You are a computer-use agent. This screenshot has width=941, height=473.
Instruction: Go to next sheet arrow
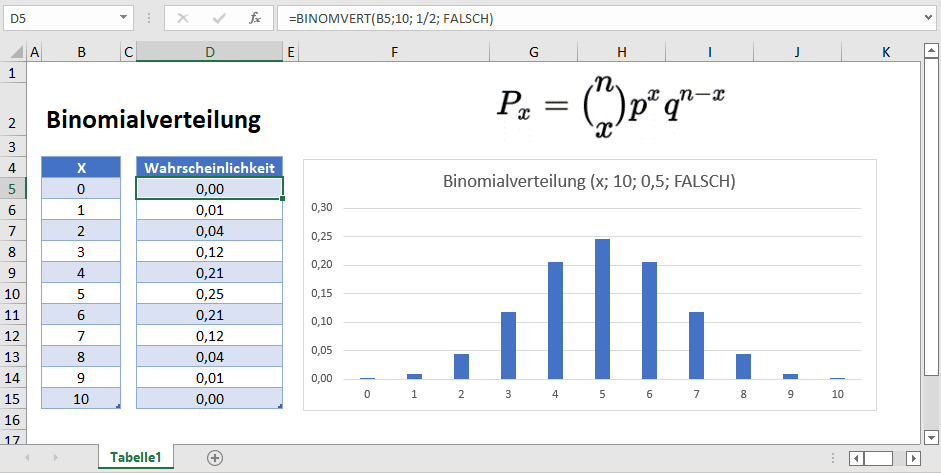[55, 458]
